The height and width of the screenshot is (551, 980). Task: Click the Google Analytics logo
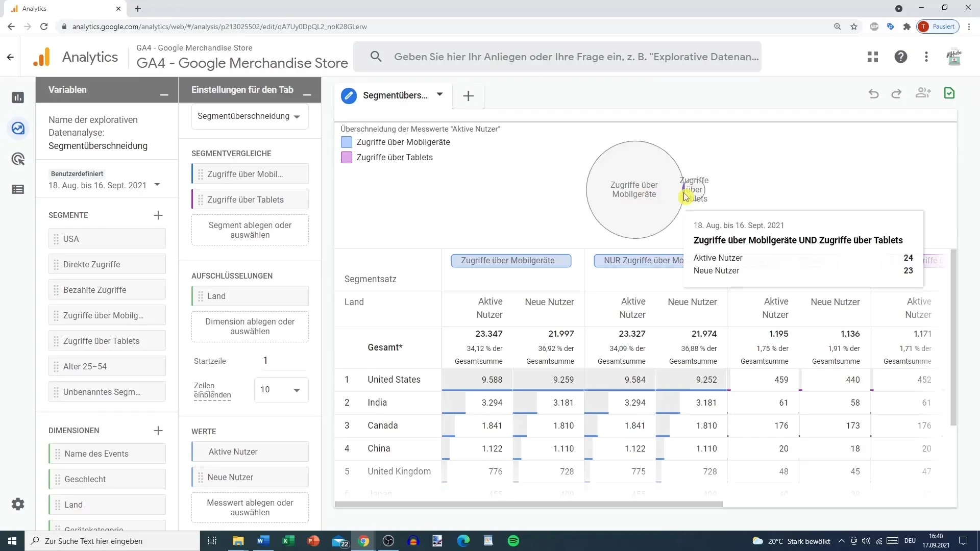42,57
